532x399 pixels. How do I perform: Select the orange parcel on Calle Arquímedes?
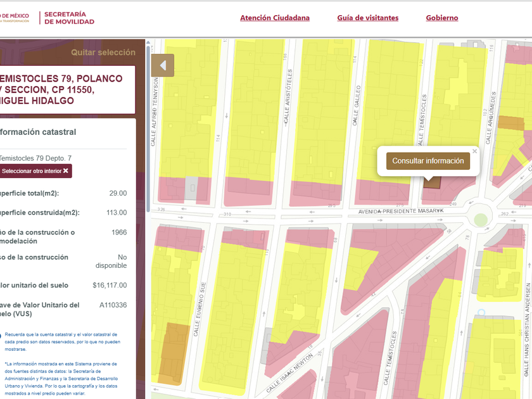point(510,123)
